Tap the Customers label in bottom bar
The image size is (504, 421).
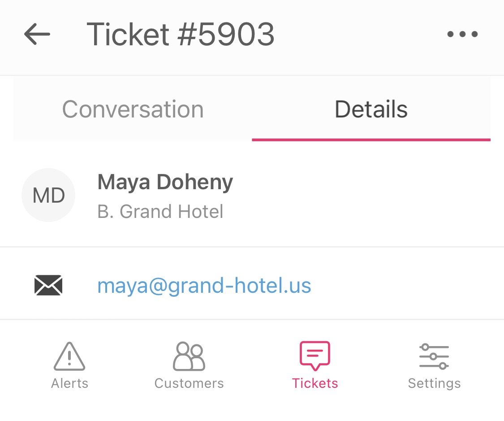(189, 383)
